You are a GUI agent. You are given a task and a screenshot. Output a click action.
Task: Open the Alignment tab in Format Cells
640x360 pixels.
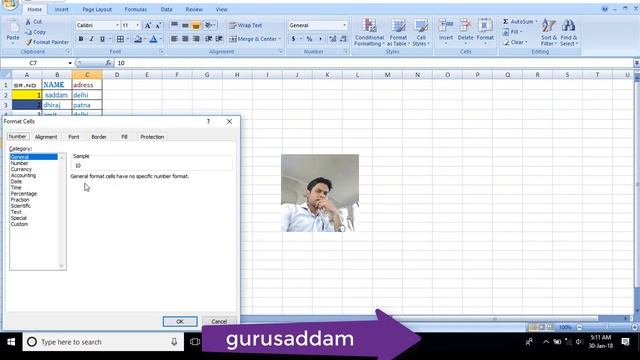pos(46,137)
